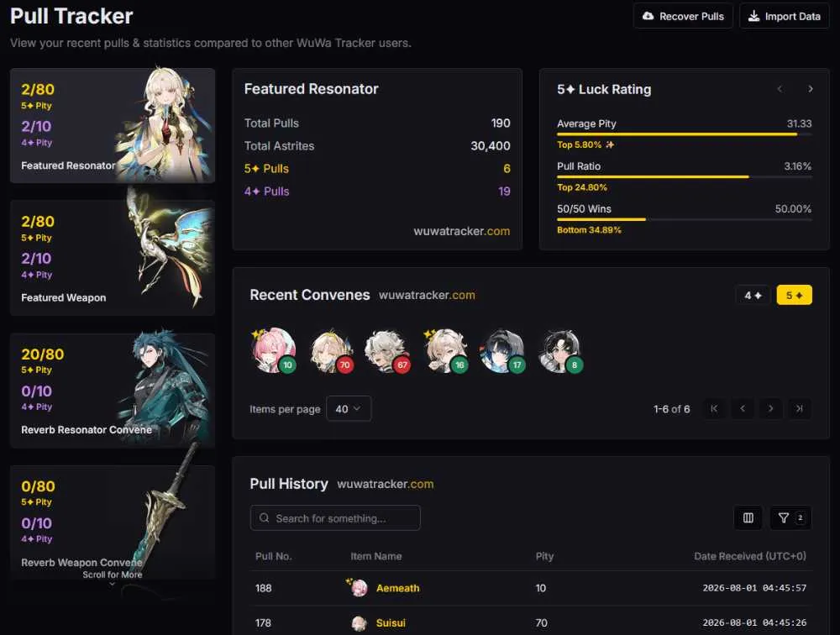Toggle the 4-star filter in Recent Convenes

753,296
